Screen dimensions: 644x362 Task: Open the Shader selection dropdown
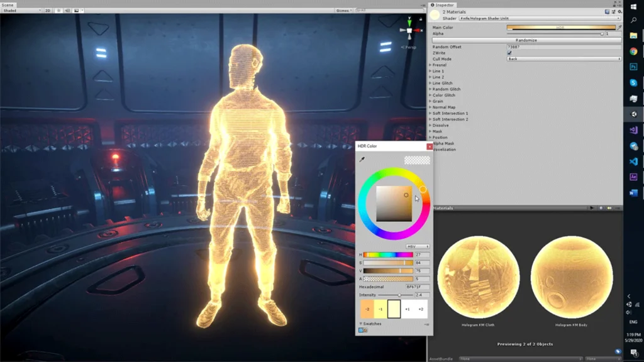coord(540,18)
